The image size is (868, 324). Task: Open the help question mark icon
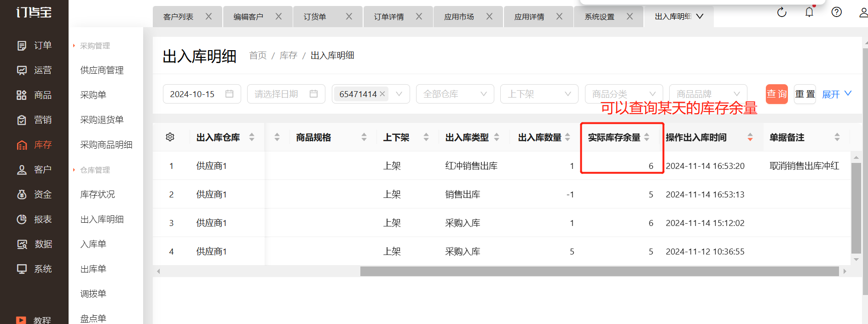click(836, 12)
